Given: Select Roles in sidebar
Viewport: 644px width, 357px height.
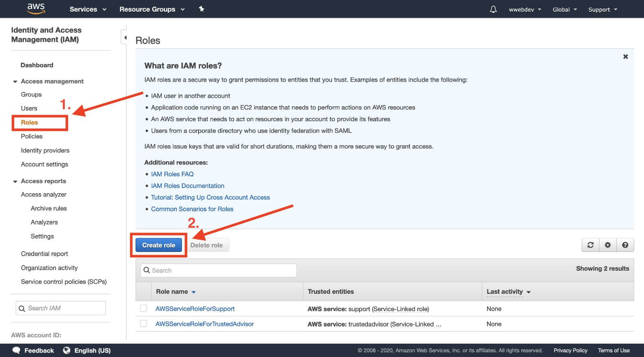Looking at the screenshot, I should point(29,122).
